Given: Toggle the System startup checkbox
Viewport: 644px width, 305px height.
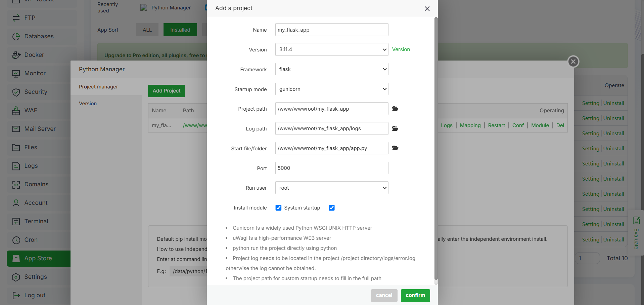Looking at the screenshot, I should click(331, 208).
